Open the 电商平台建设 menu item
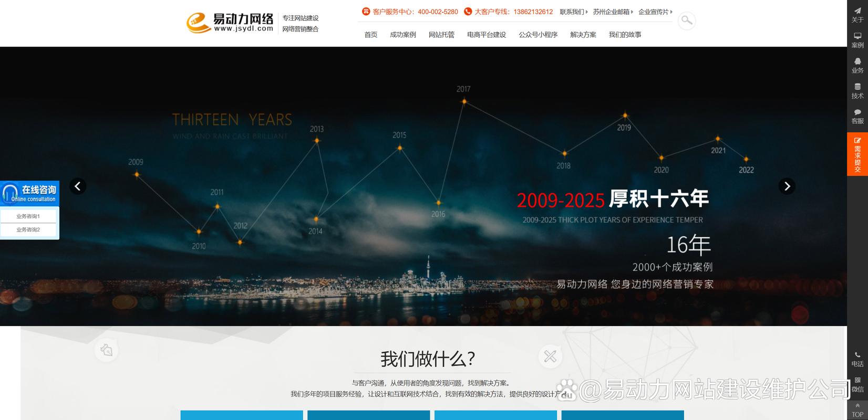 (x=487, y=35)
